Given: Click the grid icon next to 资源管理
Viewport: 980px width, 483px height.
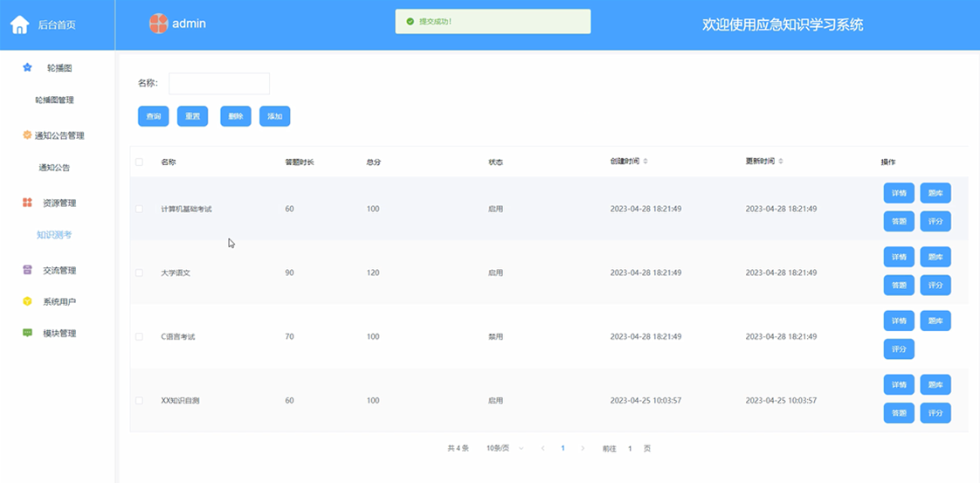Looking at the screenshot, I should point(27,203).
